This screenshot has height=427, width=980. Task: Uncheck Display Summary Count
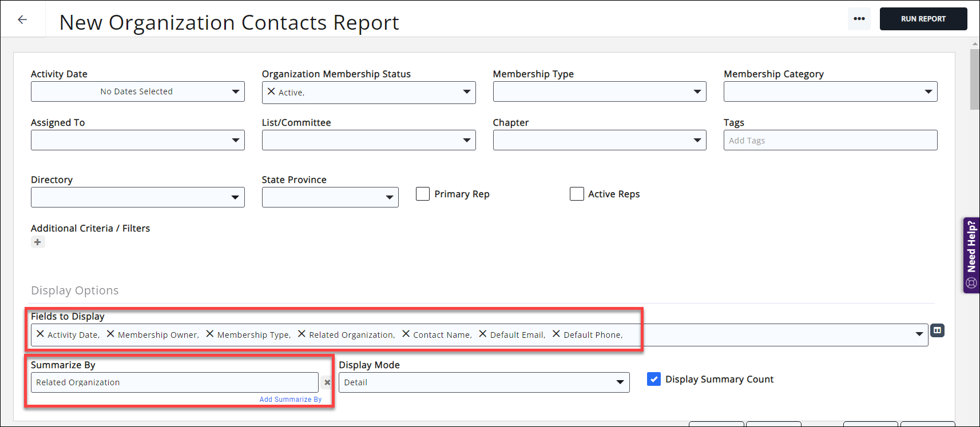click(654, 379)
